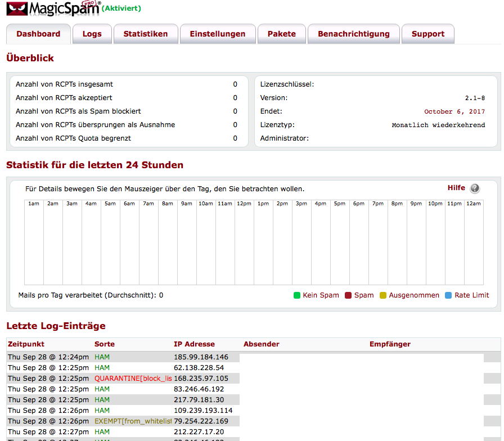The width and height of the screenshot is (504, 441).
Task: Click the yellow Ausgenommen legend swatch
Action: point(383,295)
